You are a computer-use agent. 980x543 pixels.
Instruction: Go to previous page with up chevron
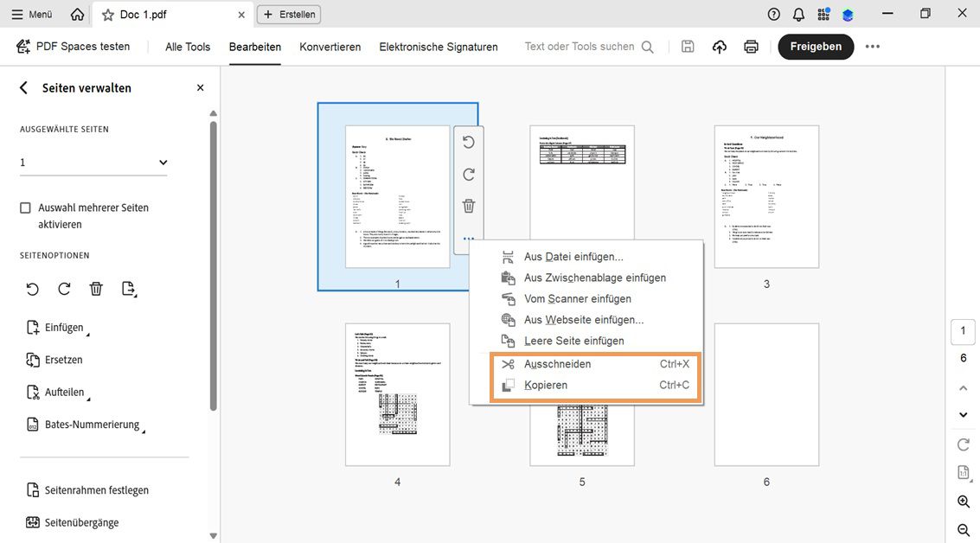click(x=963, y=388)
